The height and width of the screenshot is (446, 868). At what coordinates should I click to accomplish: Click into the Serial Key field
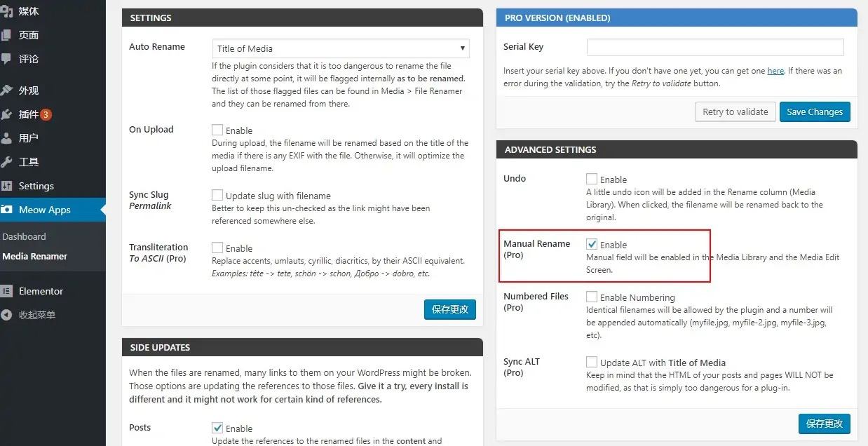tap(714, 47)
